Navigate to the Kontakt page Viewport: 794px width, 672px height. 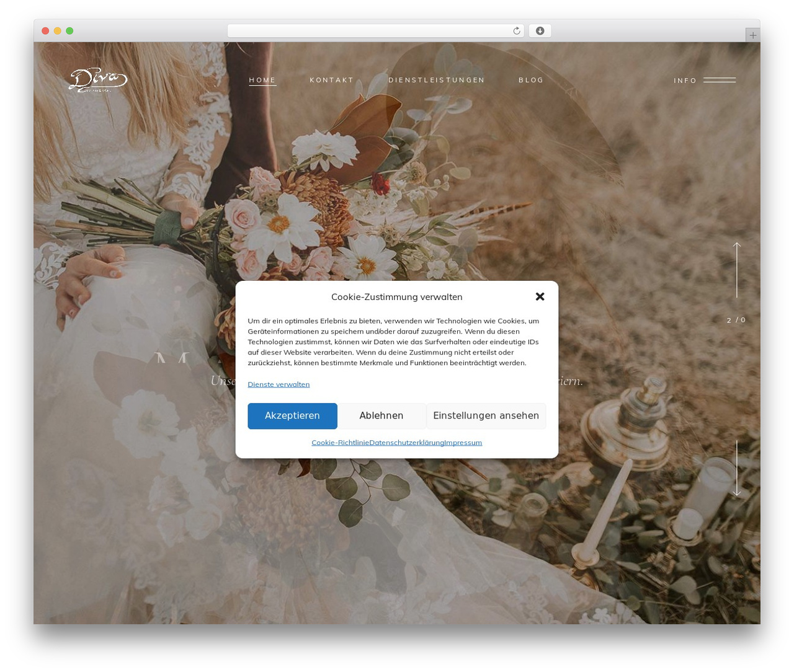(x=332, y=80)
